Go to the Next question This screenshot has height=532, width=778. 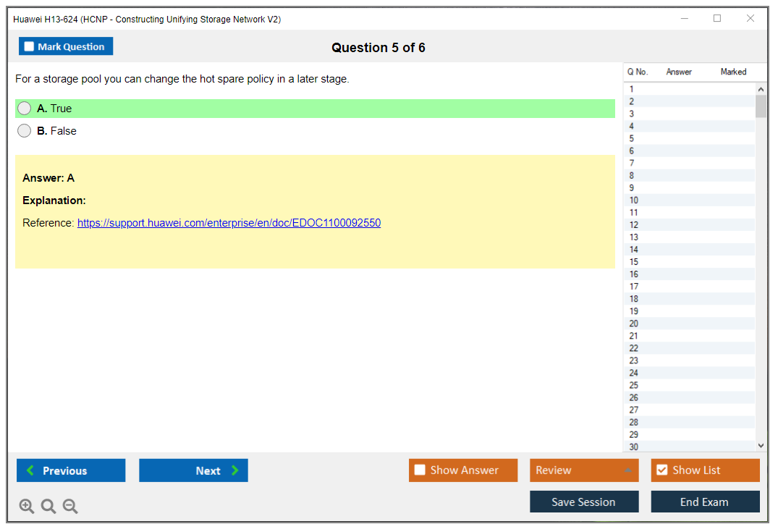[x=193, y=470]
